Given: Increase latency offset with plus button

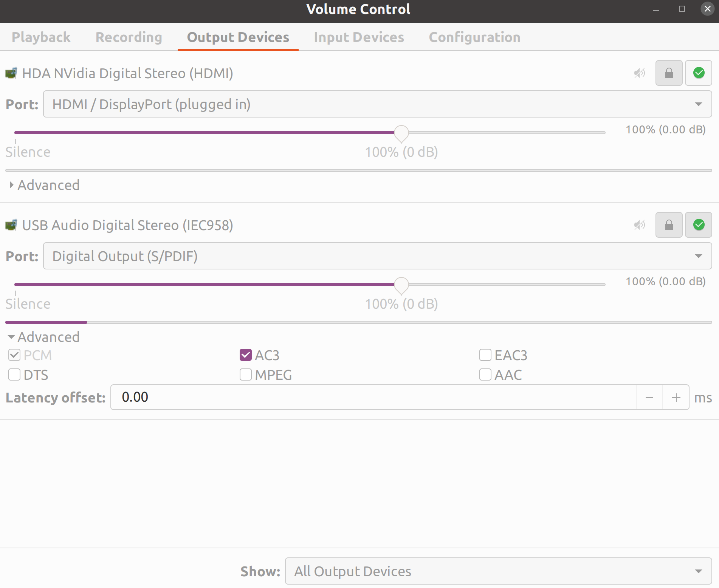Looking at the screenshot, I should tap(676, 397).
